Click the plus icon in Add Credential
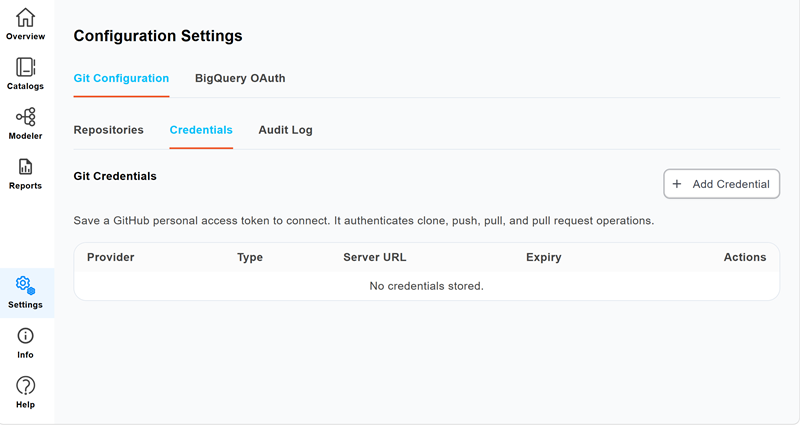Screen dimensions: 800x425 [x=677, y=184]
